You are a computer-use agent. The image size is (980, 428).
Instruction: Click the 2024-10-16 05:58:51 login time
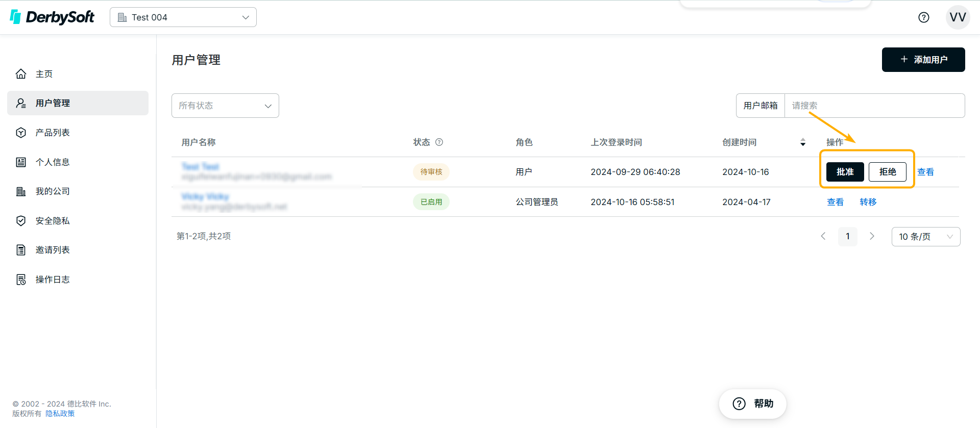pyautogui.click(x=632, y=202)
